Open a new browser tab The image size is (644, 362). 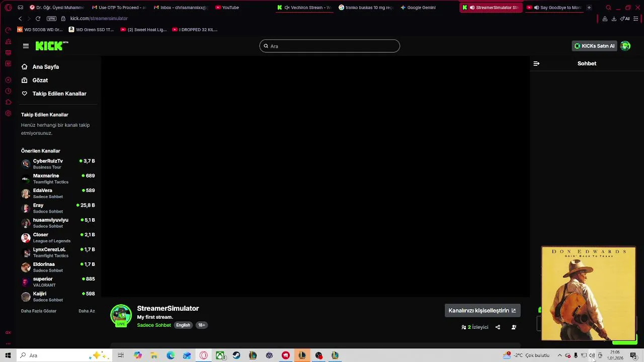pyautogui.click(x=589, y=8)
